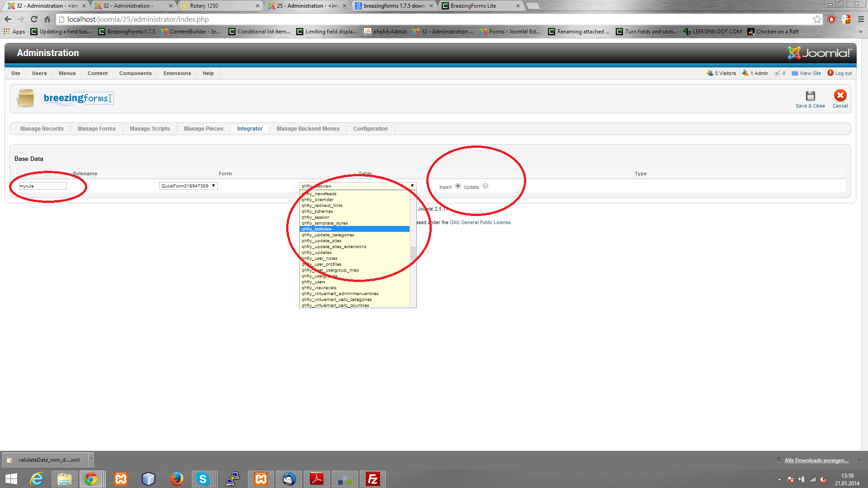Select the Insert radio button

point(458,186)
